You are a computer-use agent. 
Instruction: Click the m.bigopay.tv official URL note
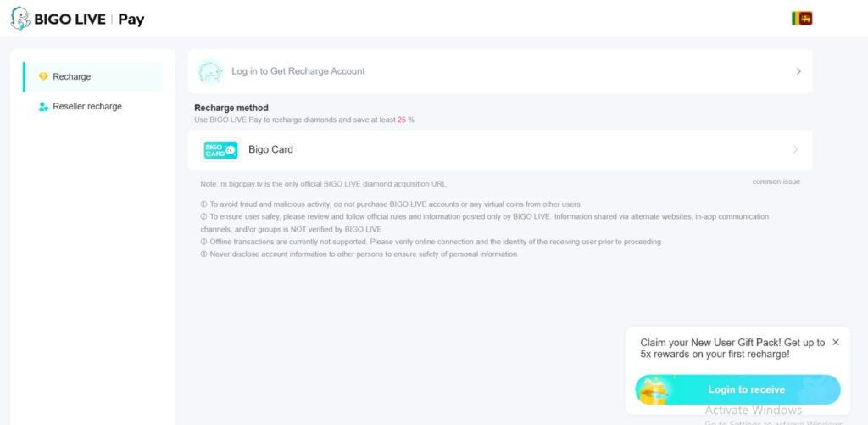tap(323, 184)
